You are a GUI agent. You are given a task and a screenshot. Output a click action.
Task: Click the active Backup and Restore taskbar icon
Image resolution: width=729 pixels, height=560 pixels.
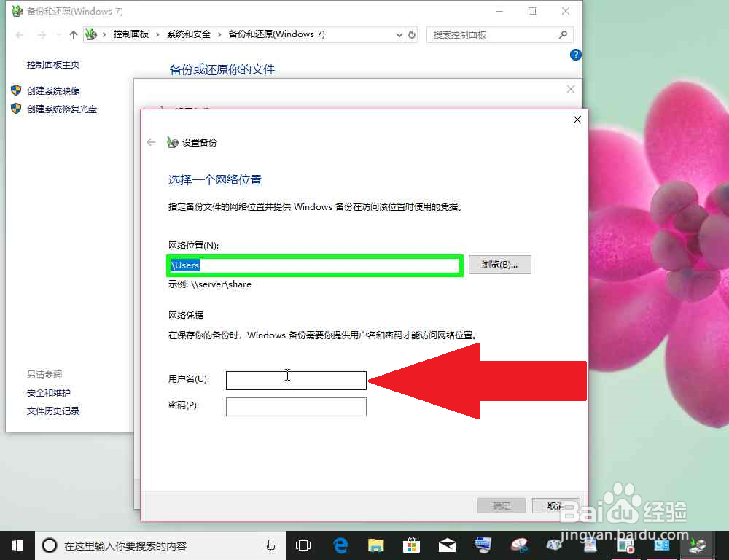click(697, 545)
